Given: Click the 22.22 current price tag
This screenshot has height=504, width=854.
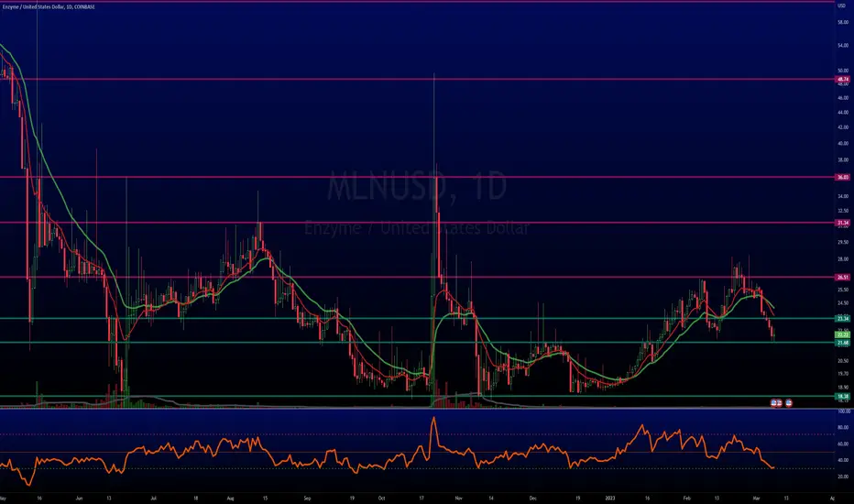Looking at the screenshot, I should point(843,334).
